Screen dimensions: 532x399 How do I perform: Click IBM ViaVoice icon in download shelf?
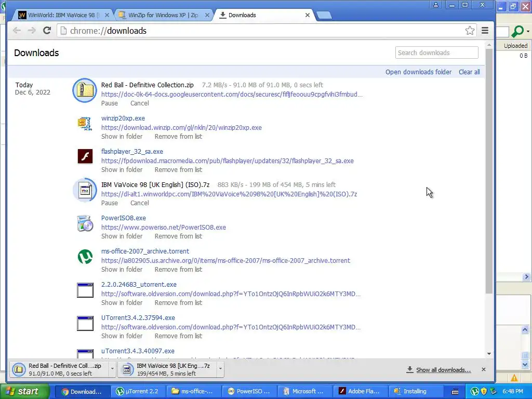pos(127,369)
